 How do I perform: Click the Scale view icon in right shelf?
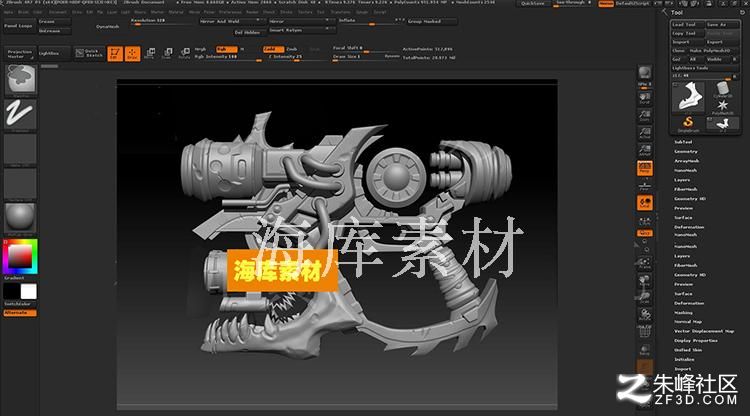[x=644, y=297]
